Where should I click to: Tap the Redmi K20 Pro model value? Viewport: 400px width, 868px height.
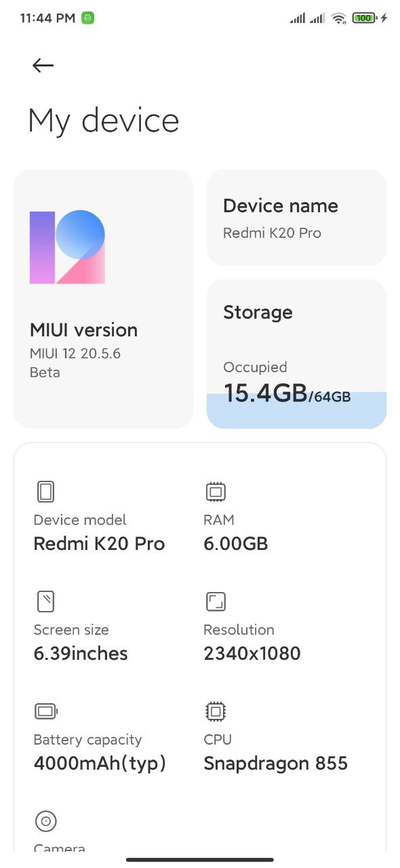pos(99,544)
